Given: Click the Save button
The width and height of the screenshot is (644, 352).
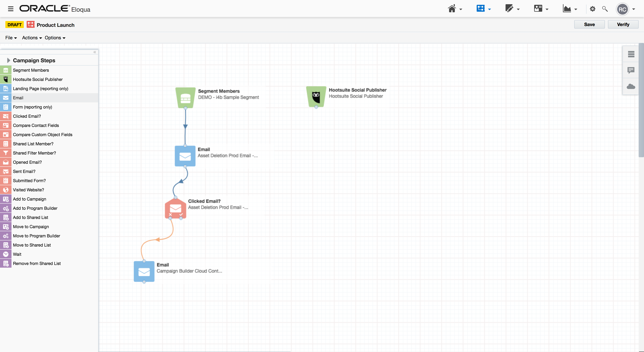Looking at the screenshot, I should (x=589, y=25).
